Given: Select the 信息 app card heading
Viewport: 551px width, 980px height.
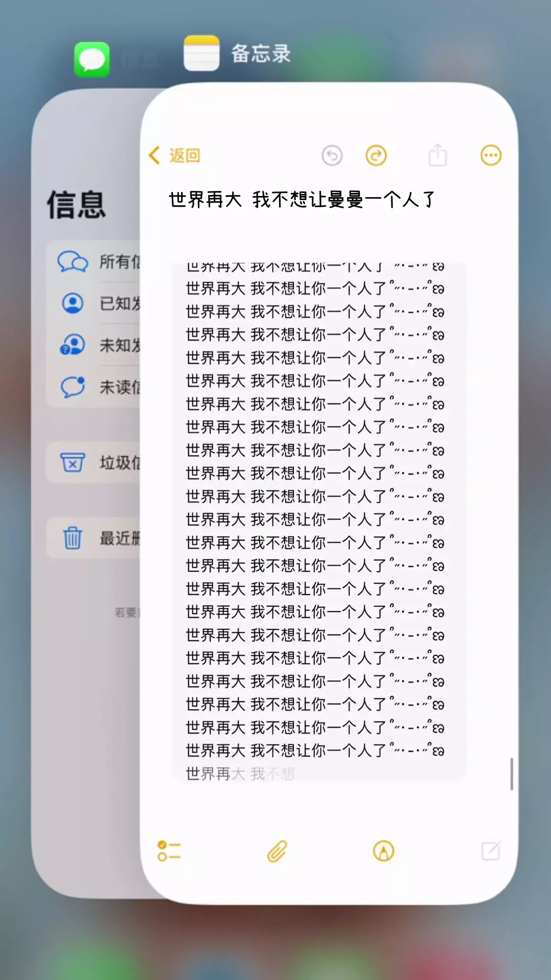Looking at the screenshot, I should 77,205.
